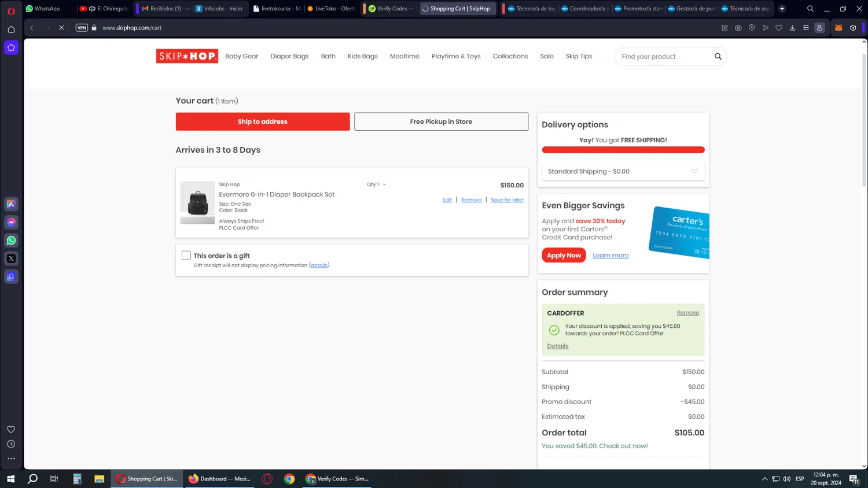Open Opera main menu logo
This screenshot has width=868, height=488.
click(11, 11)
